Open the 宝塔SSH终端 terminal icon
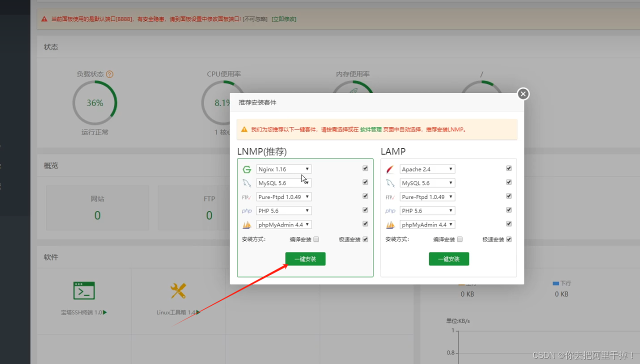 point(84,290)
